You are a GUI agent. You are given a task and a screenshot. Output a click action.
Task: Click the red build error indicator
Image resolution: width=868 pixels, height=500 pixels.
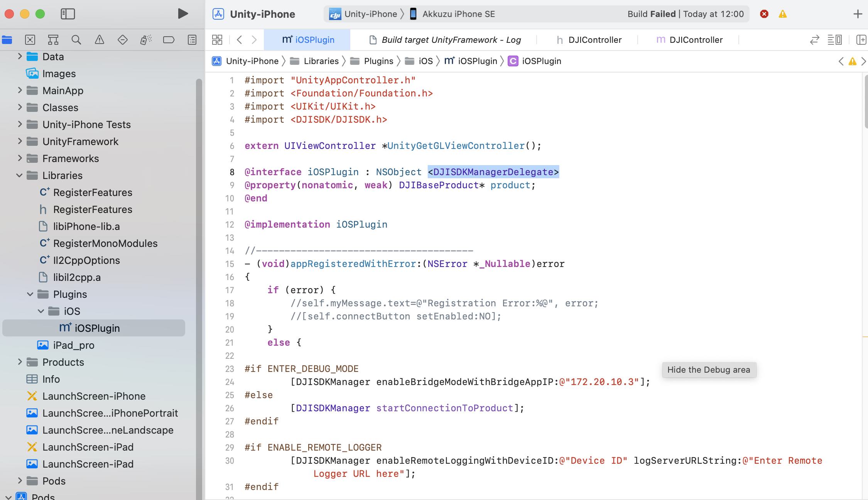click(x=764, y=14)
